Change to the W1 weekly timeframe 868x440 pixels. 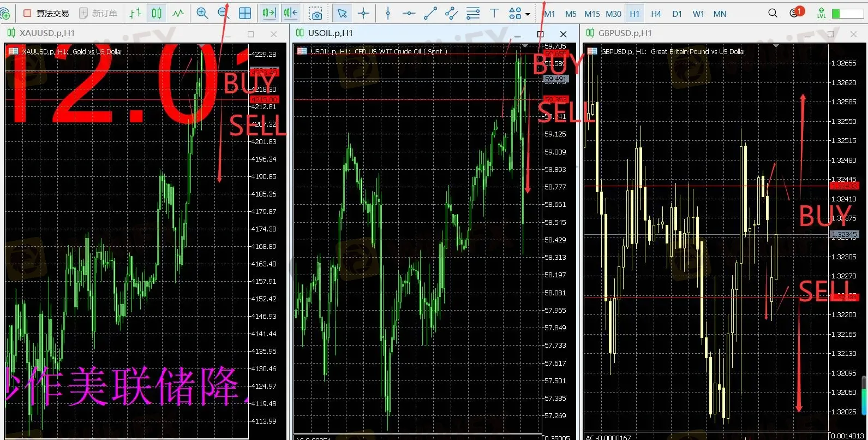698,14
